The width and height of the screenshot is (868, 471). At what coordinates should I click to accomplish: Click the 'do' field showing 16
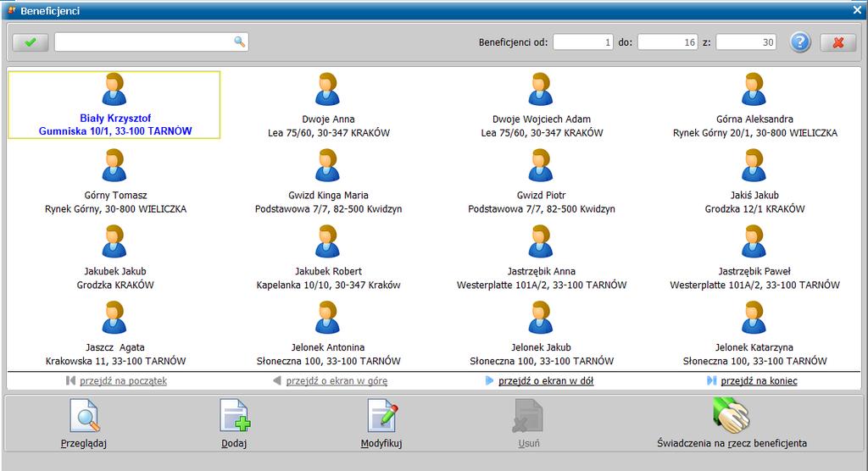(x=668, y=42)
